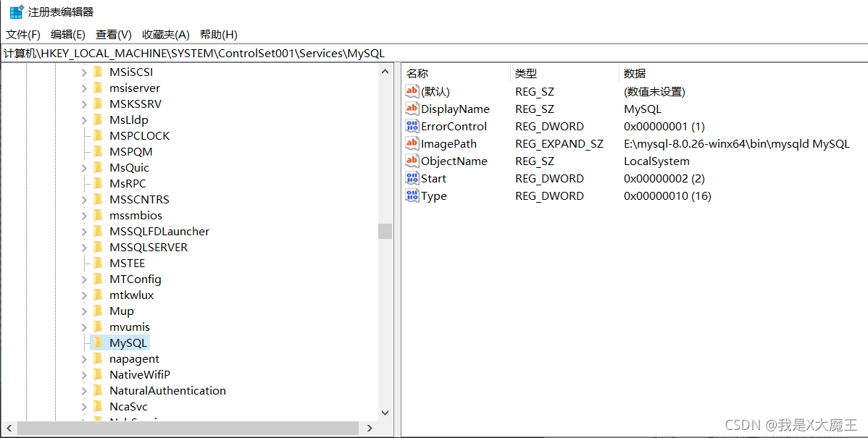Click the NcaSvc folder icon
This screenshot has height=438, width=868.
[98, 406]
